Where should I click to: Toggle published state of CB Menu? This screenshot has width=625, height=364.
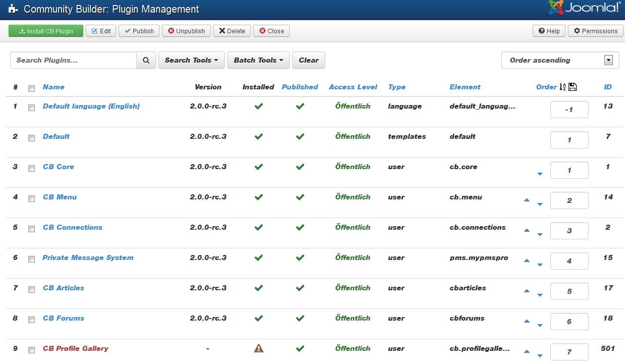pos(300,197)
